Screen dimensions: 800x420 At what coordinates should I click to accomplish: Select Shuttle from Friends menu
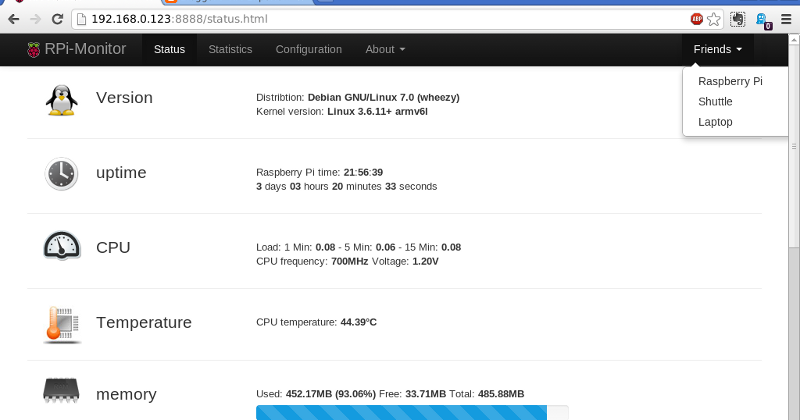tap(715, 102)
